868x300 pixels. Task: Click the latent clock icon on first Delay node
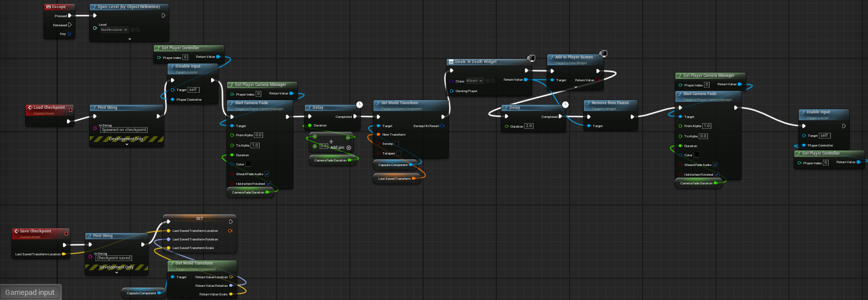click(x=359, y=104)
